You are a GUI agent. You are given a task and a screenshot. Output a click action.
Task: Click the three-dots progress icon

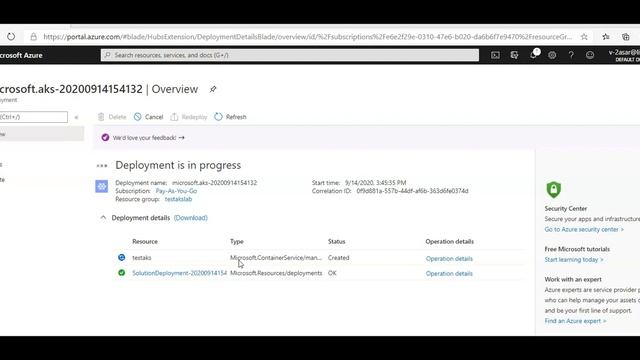(102, 166)
